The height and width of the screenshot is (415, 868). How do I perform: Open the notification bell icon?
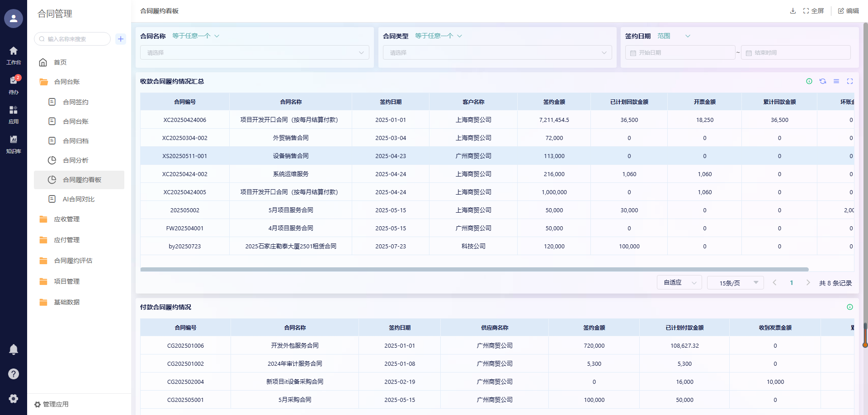(x=14, y=349)
